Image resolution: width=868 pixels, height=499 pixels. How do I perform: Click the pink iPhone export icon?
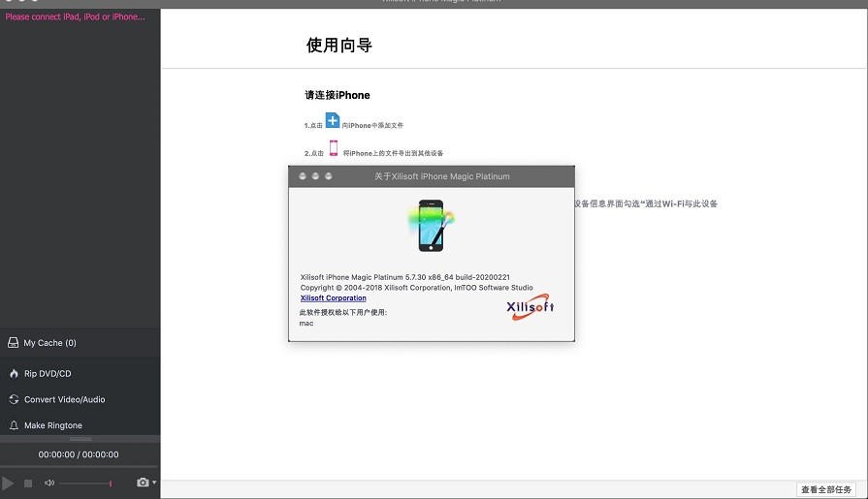pyautogui.click(x=334, y=148)
